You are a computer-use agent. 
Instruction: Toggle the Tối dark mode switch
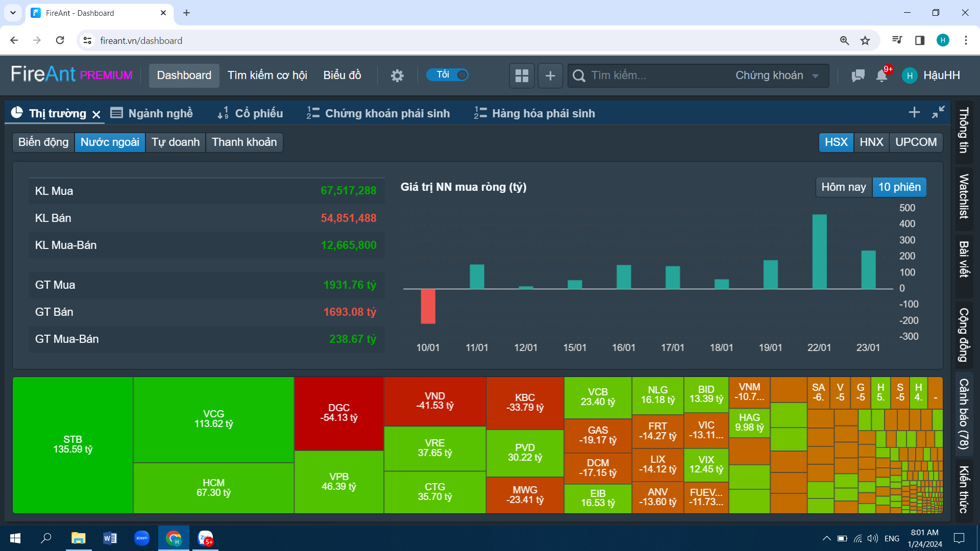coord(448,75)
